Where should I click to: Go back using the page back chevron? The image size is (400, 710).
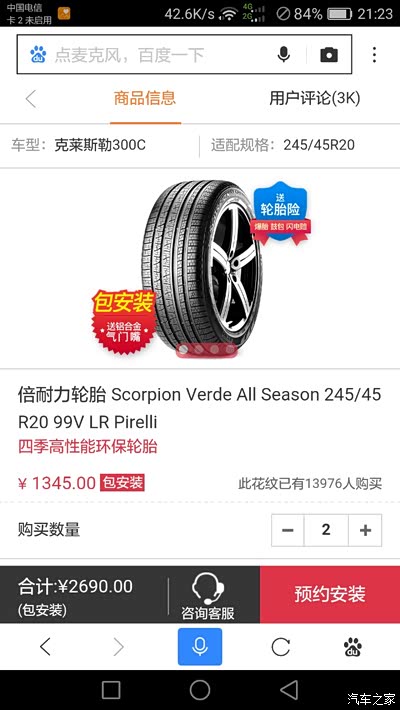(31, 99)
